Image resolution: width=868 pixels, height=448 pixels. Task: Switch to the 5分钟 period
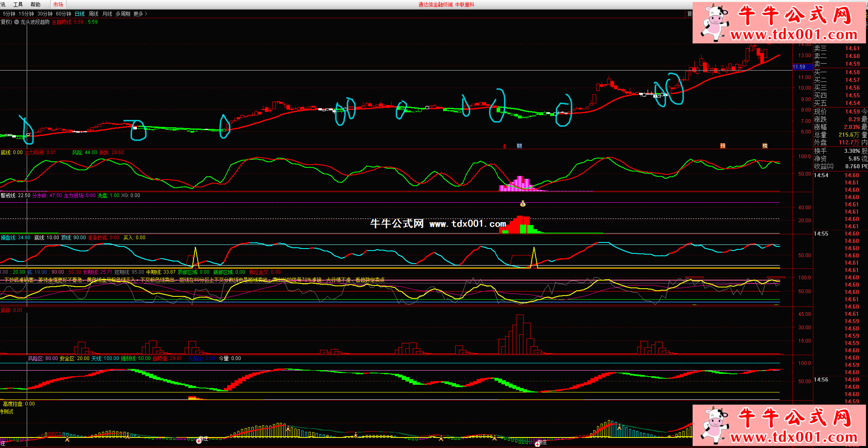9,14
